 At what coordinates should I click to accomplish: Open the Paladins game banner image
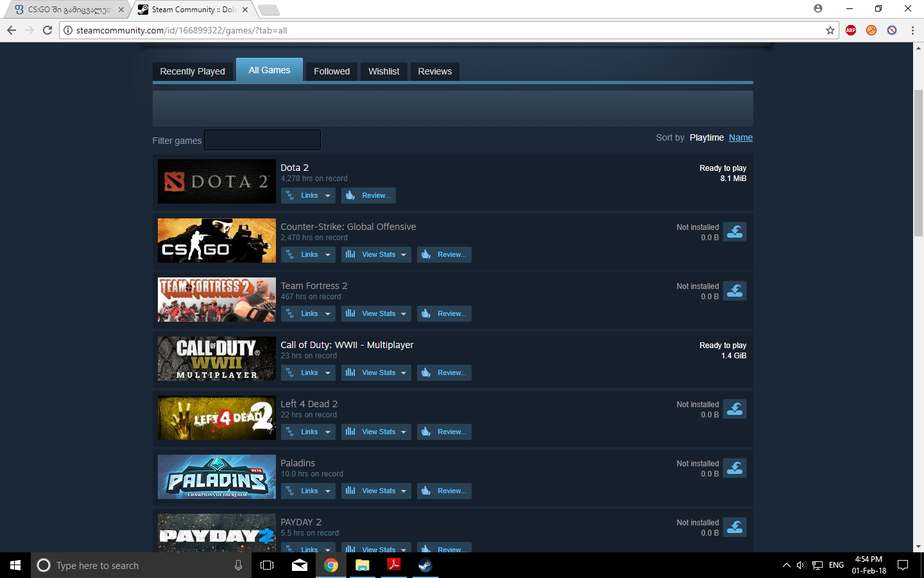(217, 477)
